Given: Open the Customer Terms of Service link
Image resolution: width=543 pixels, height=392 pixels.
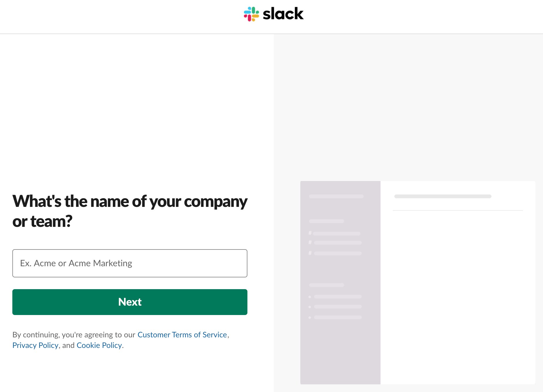Looking at the screenshot, I should (x=182, y=335).
